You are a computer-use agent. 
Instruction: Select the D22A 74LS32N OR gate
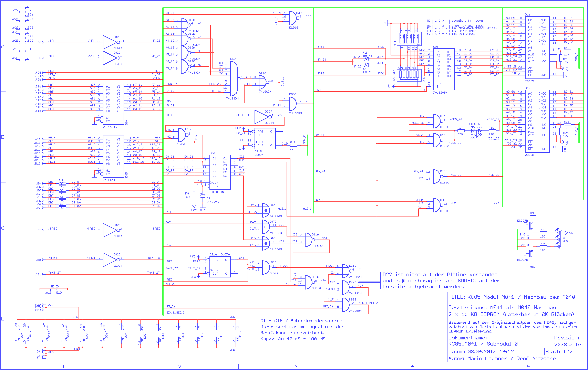(346, 287)
